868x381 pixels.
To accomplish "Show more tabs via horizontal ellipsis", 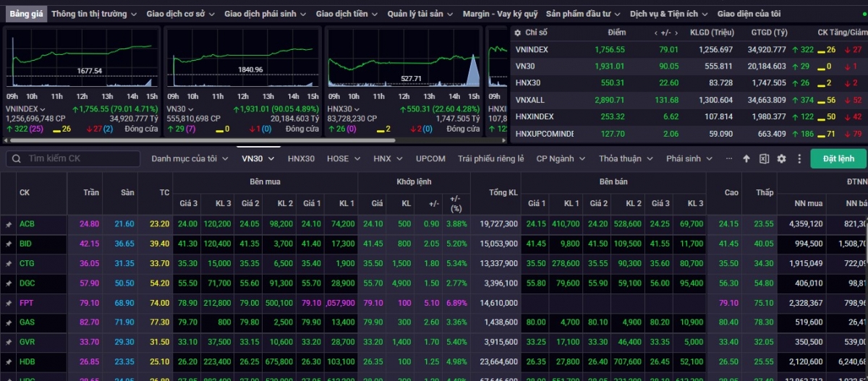I will pyautogui.click(x=728, y=159).
